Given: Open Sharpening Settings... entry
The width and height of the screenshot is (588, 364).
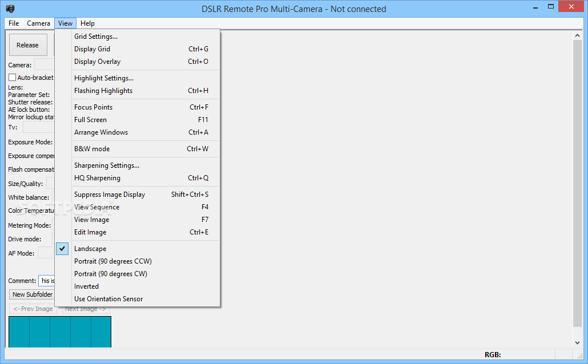Looking at the screenshot, I should coord(137,165).
